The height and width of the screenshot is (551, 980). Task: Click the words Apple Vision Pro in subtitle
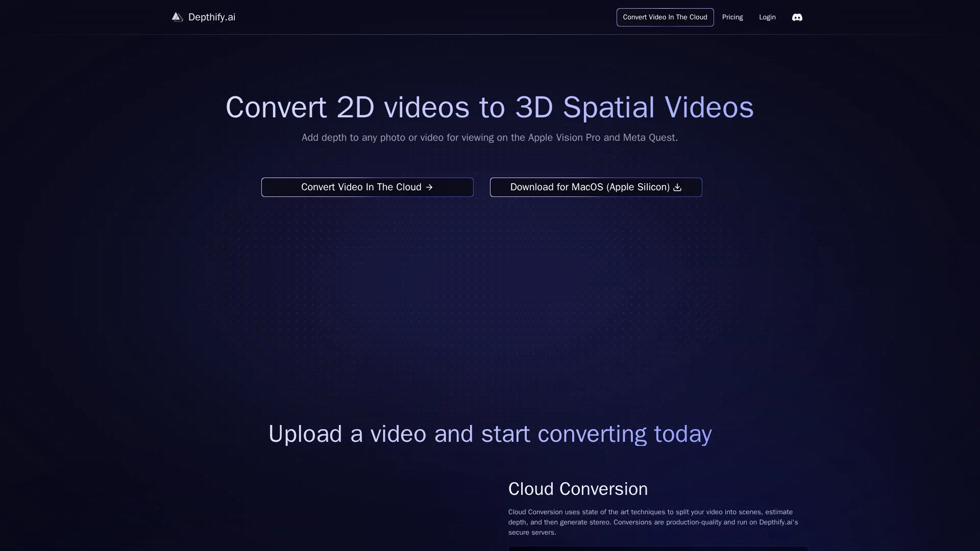[563, 138]
